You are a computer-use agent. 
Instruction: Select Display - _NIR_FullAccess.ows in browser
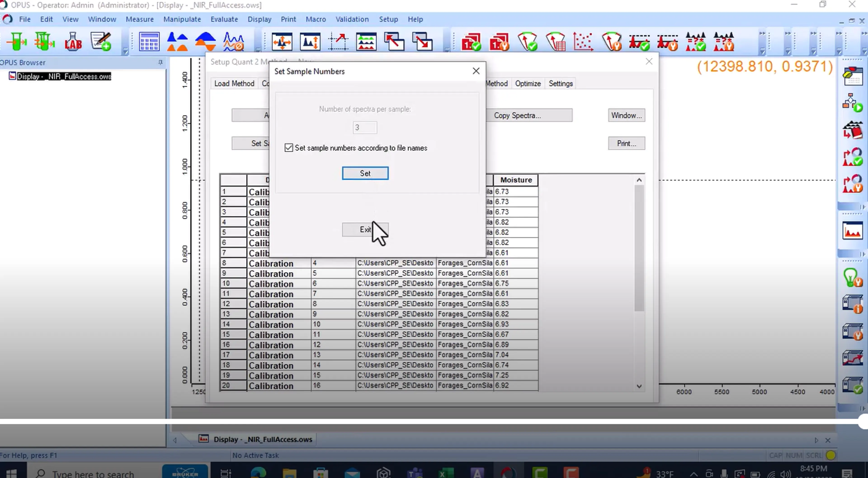[64, 77]
